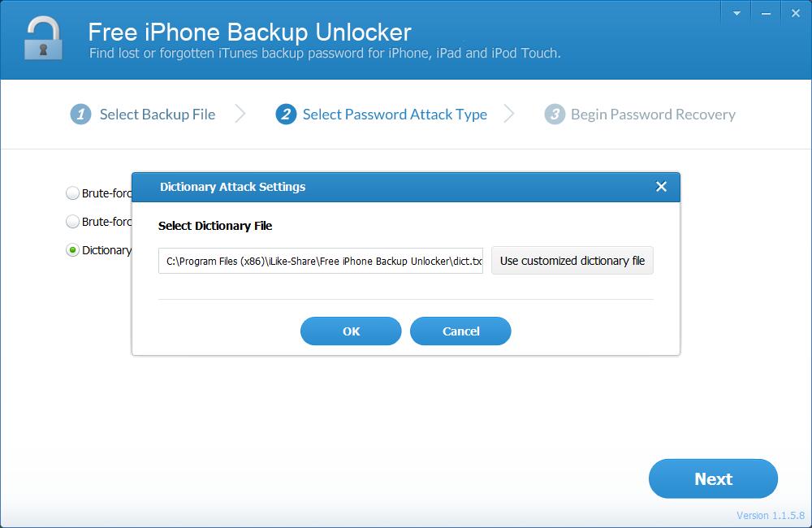Select the first Brute-force radio option
Viewport: 812px width, 528px height.
pos(72,193)
